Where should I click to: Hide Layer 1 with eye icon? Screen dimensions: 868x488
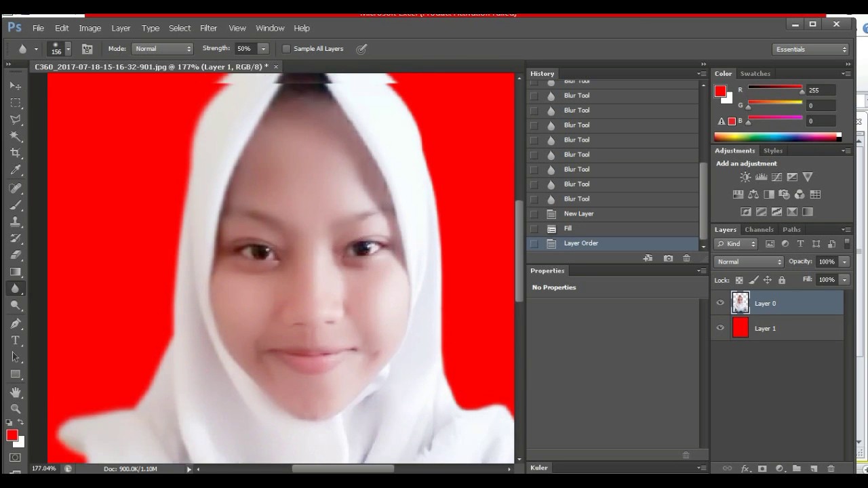point(720,328)
